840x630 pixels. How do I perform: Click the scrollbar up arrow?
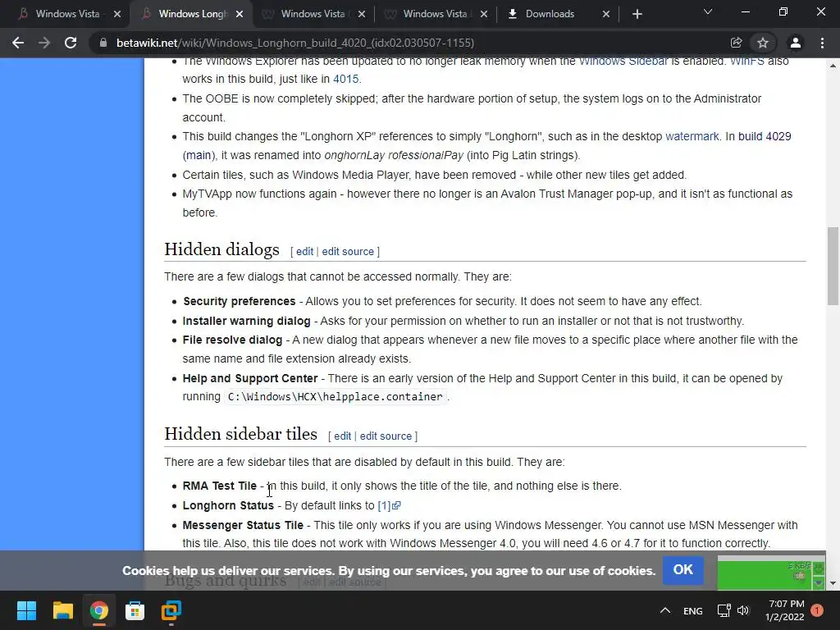833,66
